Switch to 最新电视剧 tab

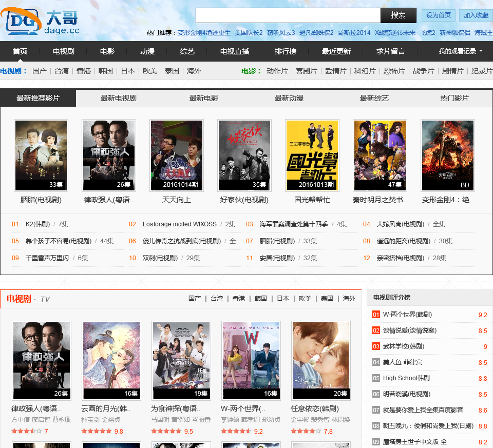click(x=119, y=98)
